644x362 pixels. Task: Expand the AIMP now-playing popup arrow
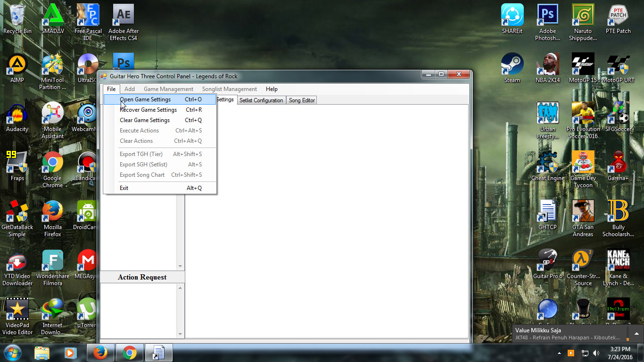[636, 333]
